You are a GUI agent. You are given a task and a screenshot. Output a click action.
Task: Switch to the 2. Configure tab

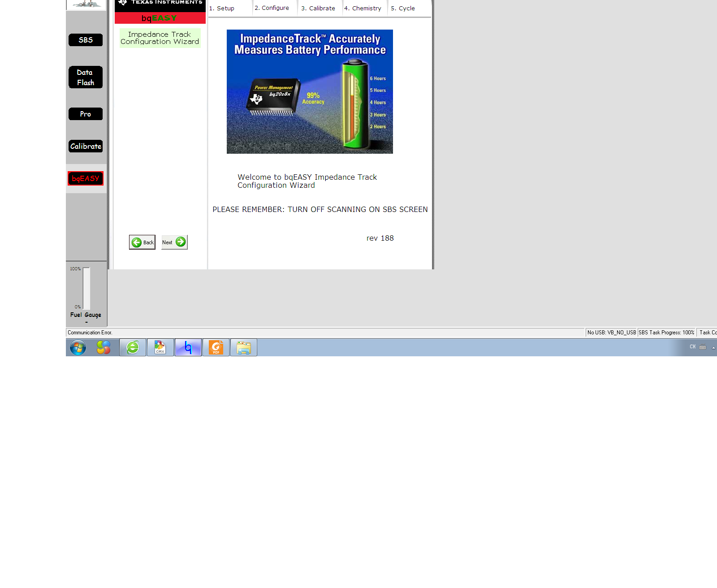click(275, 8)
